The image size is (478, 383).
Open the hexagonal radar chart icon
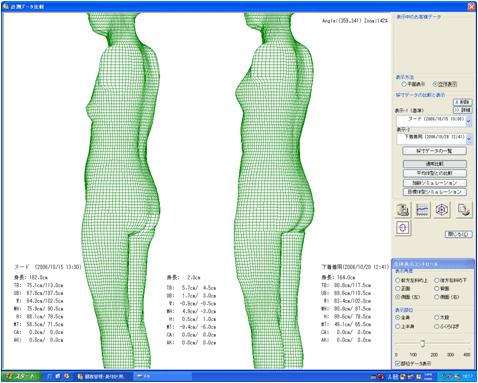tap(442, 210)
